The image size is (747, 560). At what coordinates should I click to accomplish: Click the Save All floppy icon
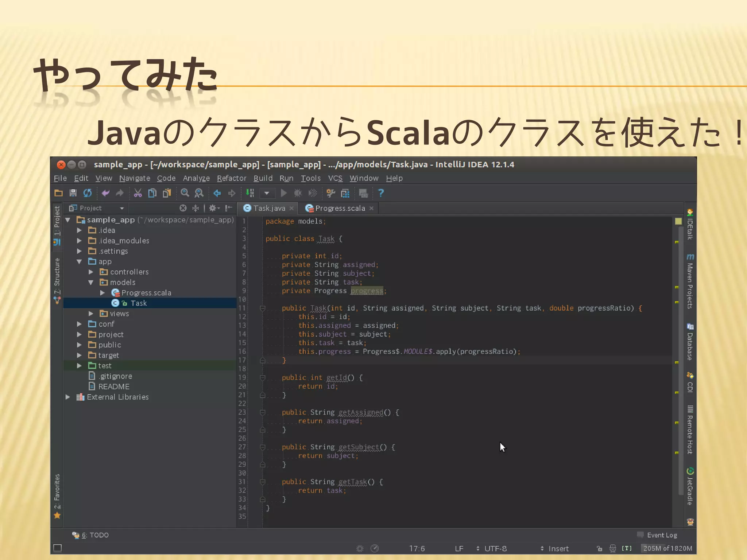[x=73, y=193]
